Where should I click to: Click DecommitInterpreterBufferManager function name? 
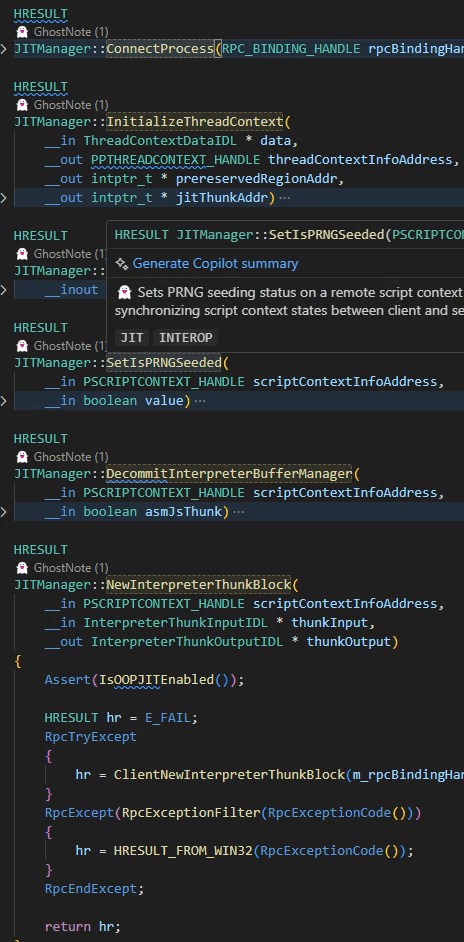[229, 474]
